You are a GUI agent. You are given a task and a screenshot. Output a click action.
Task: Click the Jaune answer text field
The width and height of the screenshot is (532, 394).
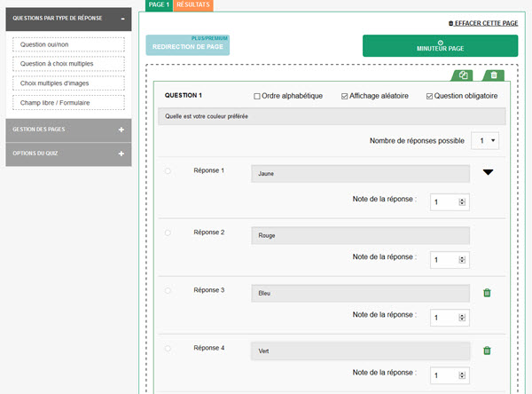360,174
